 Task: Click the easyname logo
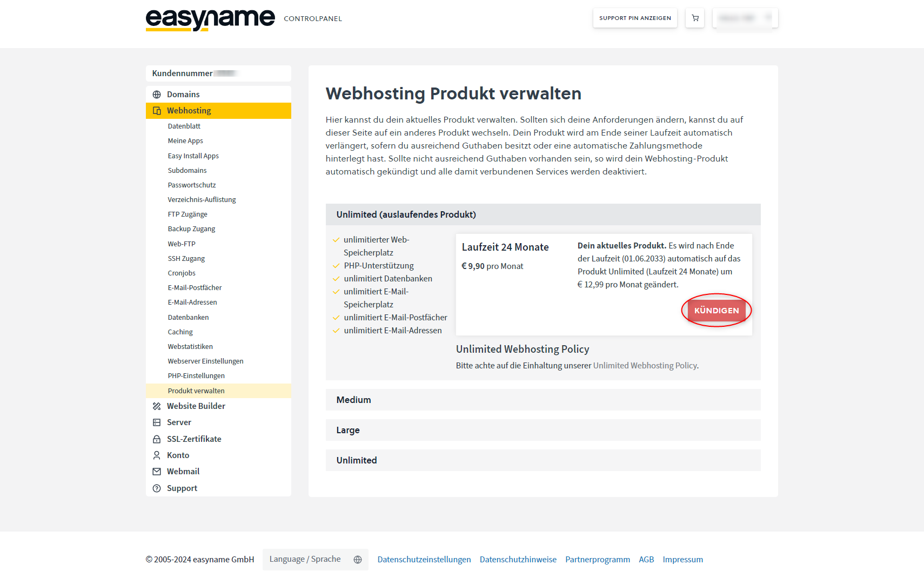pyautogui.click(x=210, y=19)
